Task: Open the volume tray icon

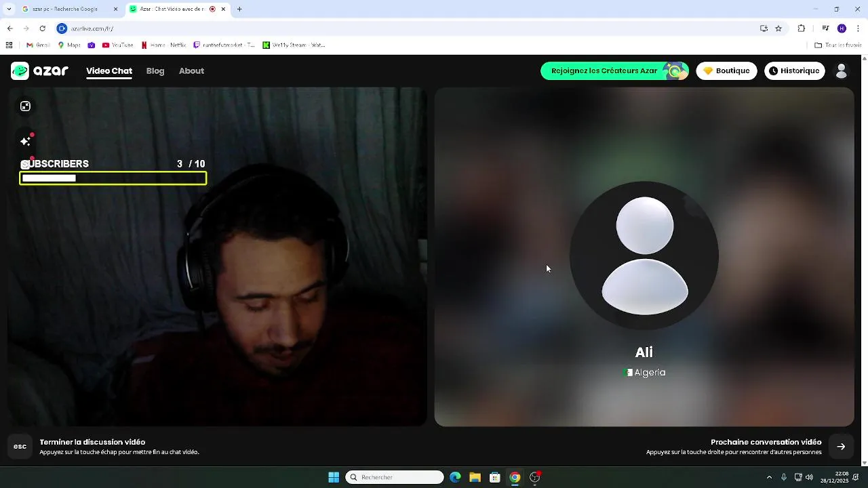Action: pyautogui.click(x=809, y=477)
